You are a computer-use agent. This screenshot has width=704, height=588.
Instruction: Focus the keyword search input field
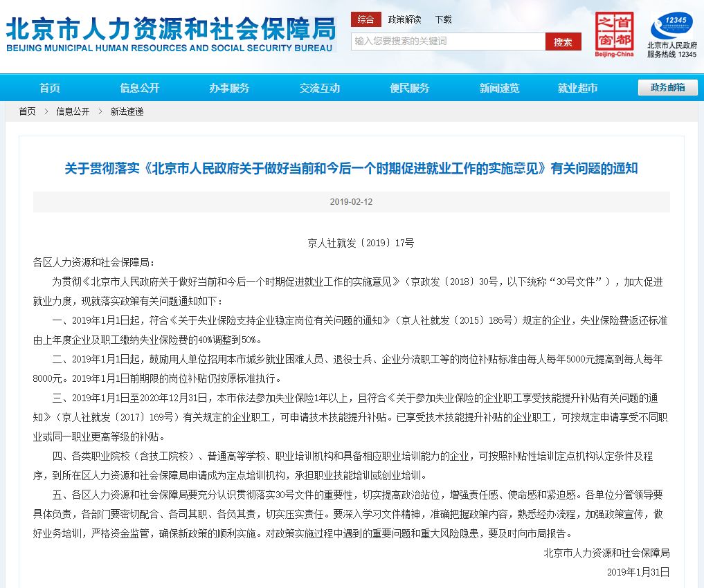(x=448, y=42)
